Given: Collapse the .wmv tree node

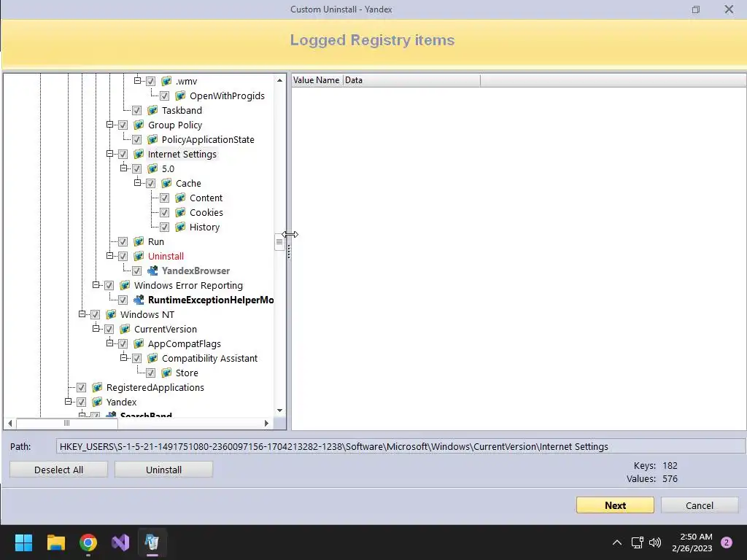Looking at the screenshot, I should (x=137, y=80).
